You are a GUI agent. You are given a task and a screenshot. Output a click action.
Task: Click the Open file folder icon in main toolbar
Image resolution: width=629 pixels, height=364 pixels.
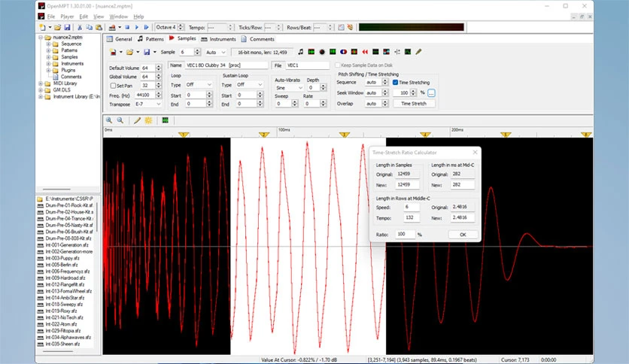click(x=58, y=27)
